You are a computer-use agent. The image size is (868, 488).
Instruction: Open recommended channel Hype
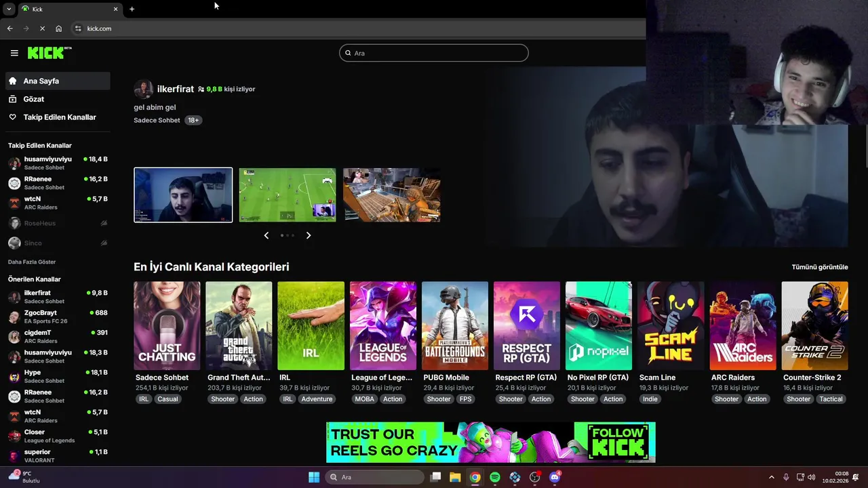click(x=58, y=376)
